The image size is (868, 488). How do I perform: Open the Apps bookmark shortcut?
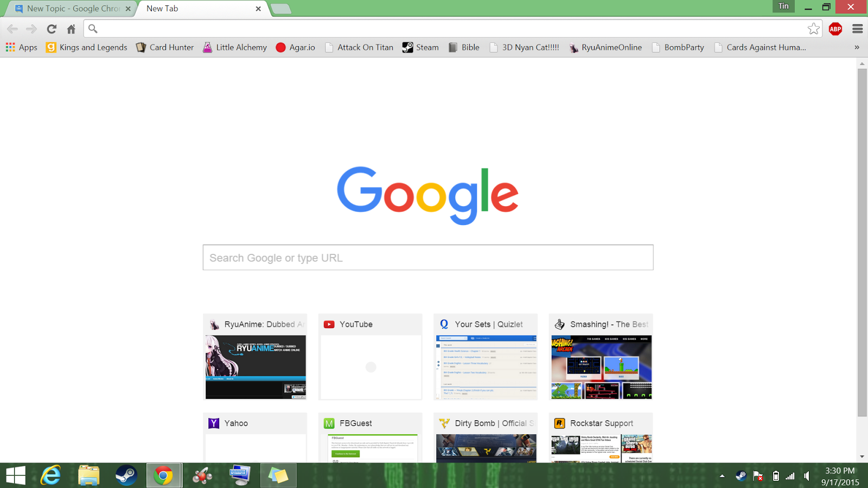point(22,47)
